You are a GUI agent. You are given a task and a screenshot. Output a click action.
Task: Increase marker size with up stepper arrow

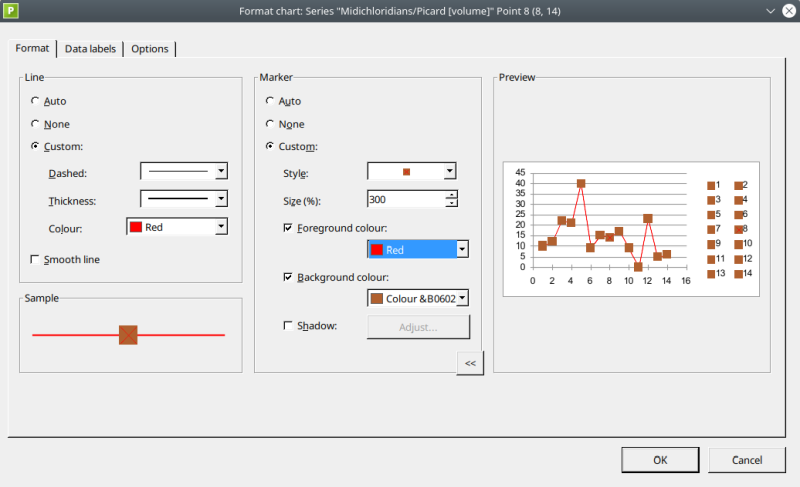[x=451, y=194]
